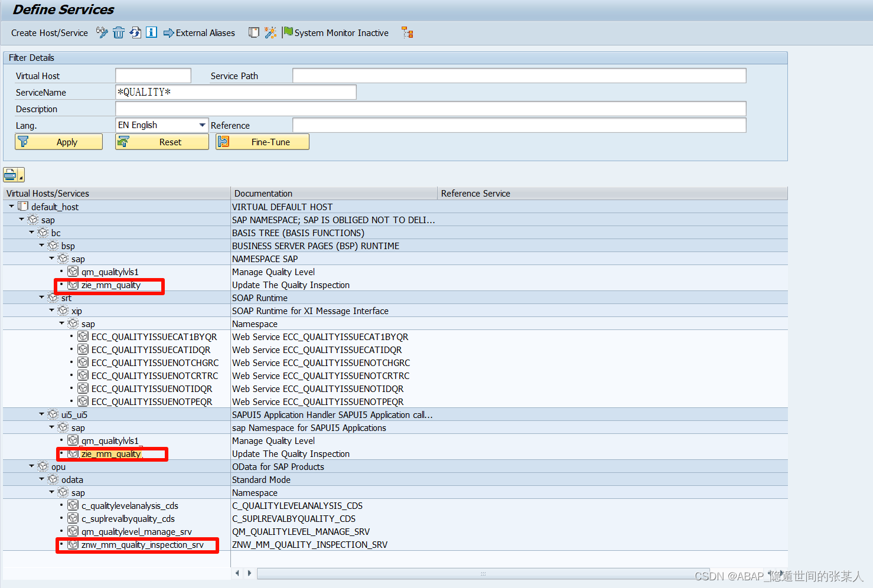This screenshot has height=588, width=873.
Task: Collapse the default_host node
Action: (11, 206)
